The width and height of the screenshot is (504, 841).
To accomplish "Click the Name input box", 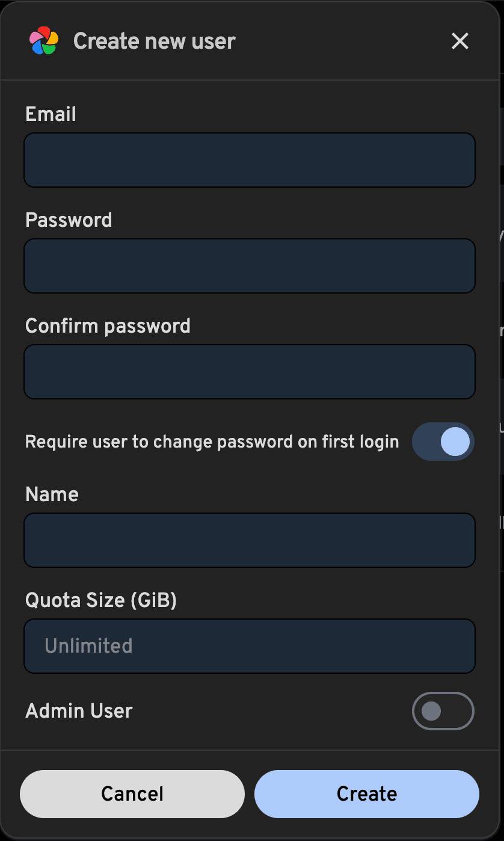I will [x=249, y=540].
